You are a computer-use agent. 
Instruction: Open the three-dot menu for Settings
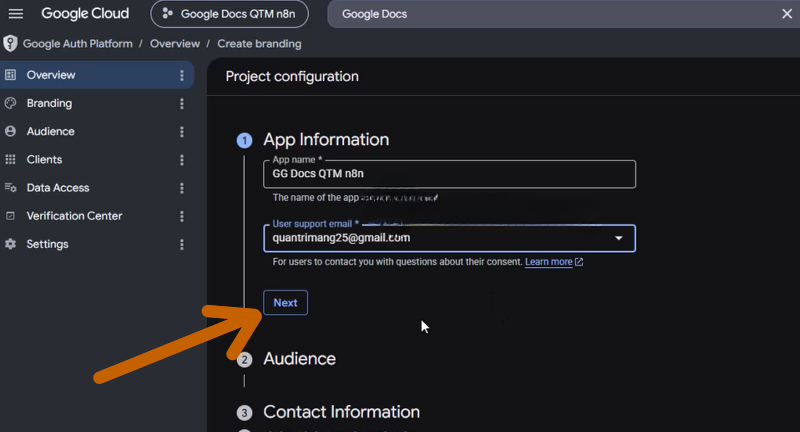tap(182, 245)
